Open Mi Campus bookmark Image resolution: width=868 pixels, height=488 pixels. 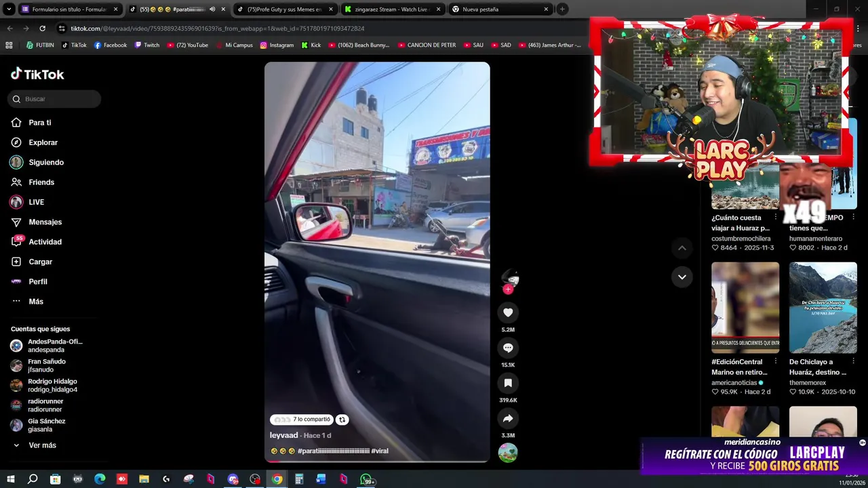[234, 45]
